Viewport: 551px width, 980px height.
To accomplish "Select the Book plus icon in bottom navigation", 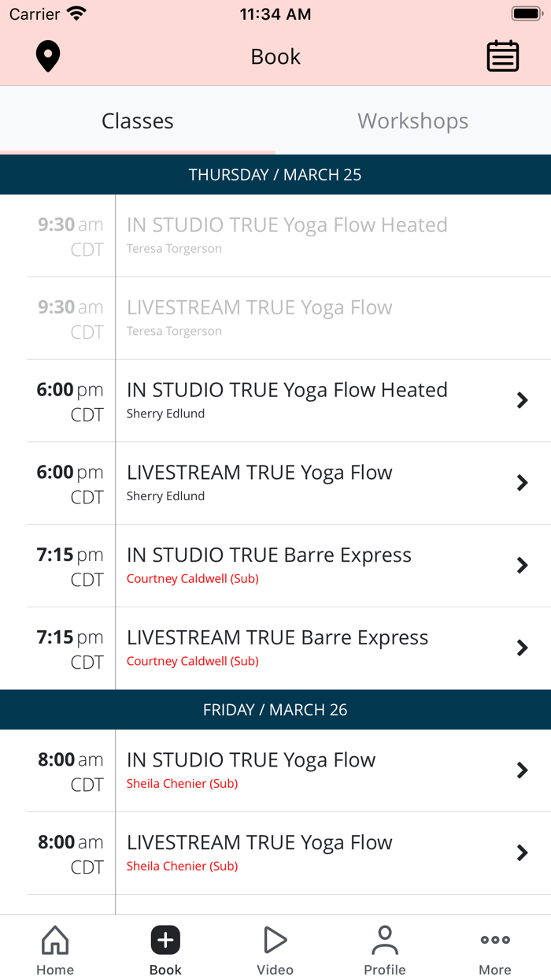I will click(165, 940).
